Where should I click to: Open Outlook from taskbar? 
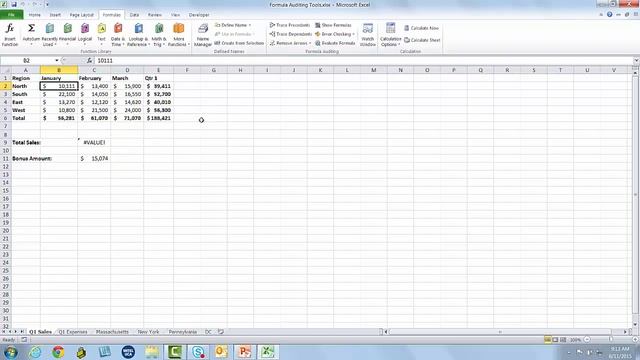[x=221, y=352]
